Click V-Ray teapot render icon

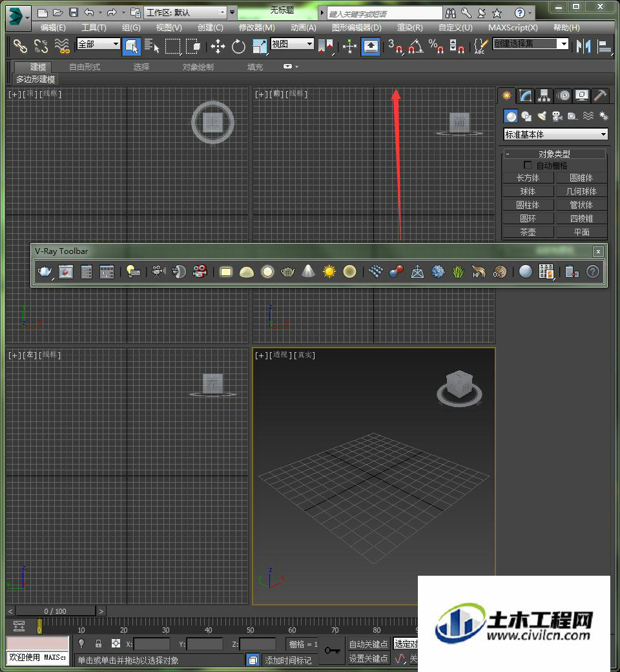coord(45,271)
